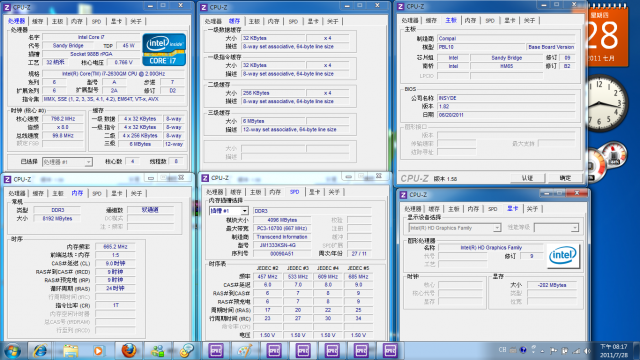Expand the Intel(R) HD Graphics Family device dropdown
The image size is (640, 360).
point(497,228)
